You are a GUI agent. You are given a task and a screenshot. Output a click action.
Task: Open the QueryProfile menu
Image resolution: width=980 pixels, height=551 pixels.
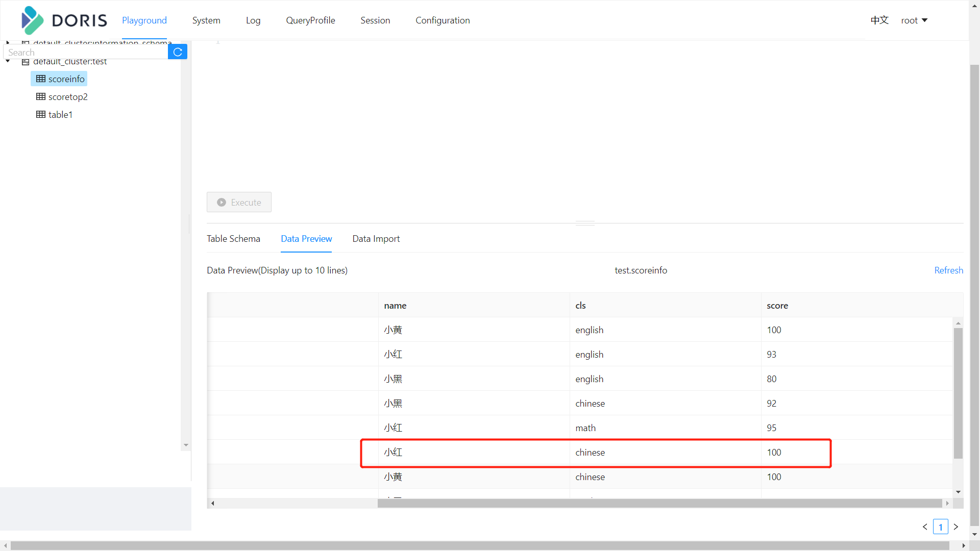tap(310, 20)
